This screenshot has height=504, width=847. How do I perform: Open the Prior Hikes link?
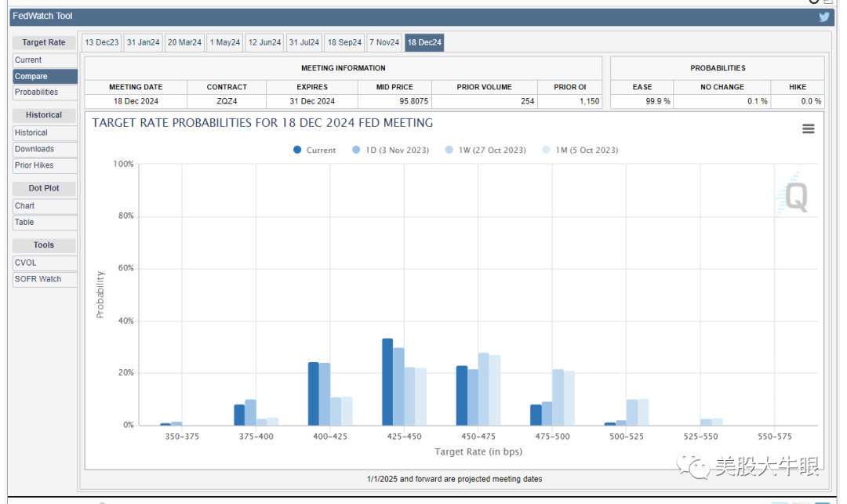point(45,165)
